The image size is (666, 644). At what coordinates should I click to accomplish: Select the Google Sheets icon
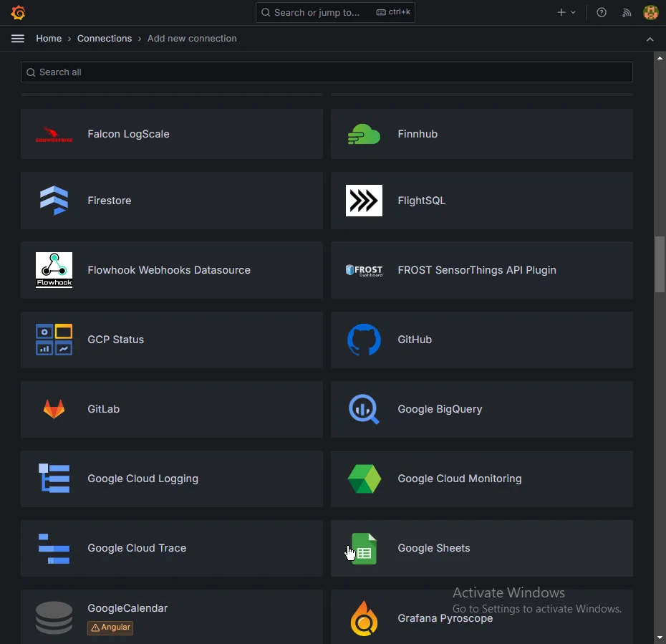pos(364,549)
